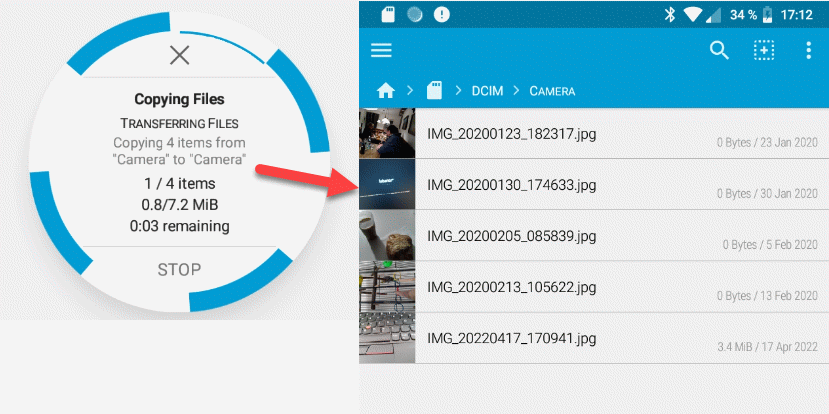829x414 pixels.
Task: Tap the exclamation alert notification icon
Action: (x=441, y=15)
